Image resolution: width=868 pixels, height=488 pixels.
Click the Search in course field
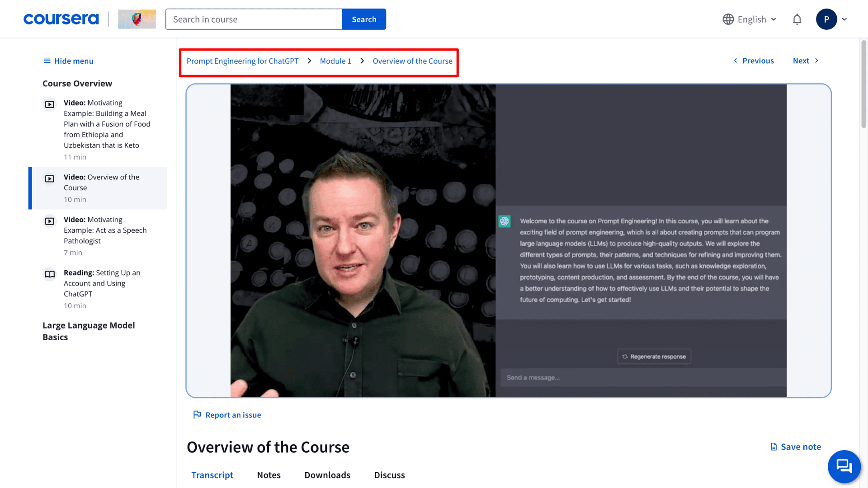[x=254, y=19]
